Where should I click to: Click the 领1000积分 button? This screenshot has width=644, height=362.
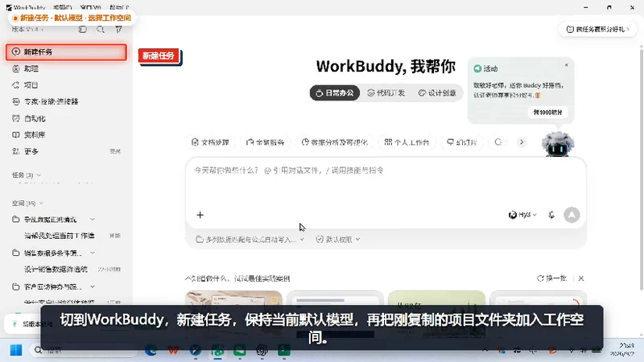pyautogui.click(x=547, y=112)
